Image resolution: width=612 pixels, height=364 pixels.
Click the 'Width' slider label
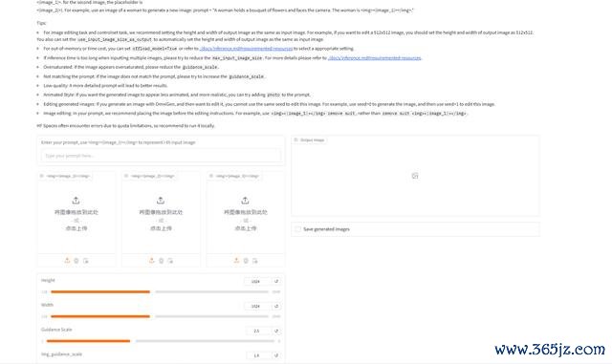tap(47, 305)
